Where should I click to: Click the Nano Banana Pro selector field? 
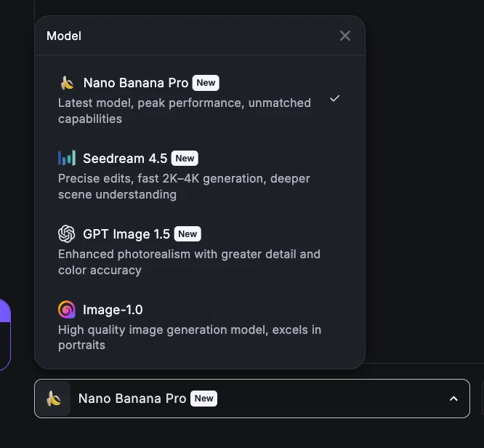[252, 399]
